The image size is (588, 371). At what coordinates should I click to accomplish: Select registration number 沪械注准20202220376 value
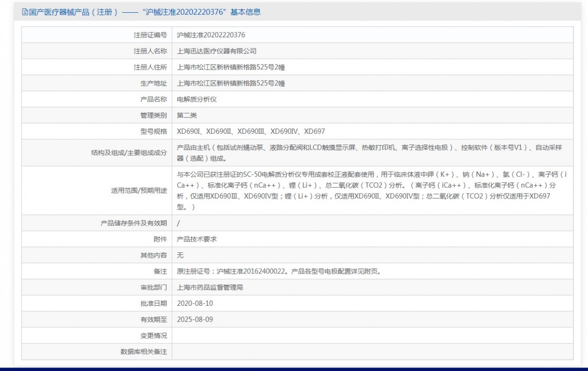point(211,35)
